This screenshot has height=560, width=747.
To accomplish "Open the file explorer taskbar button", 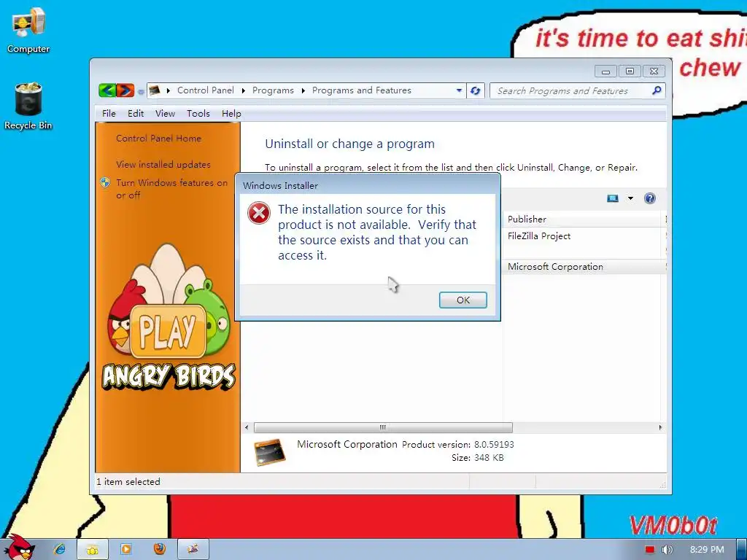I will point(93,550).
